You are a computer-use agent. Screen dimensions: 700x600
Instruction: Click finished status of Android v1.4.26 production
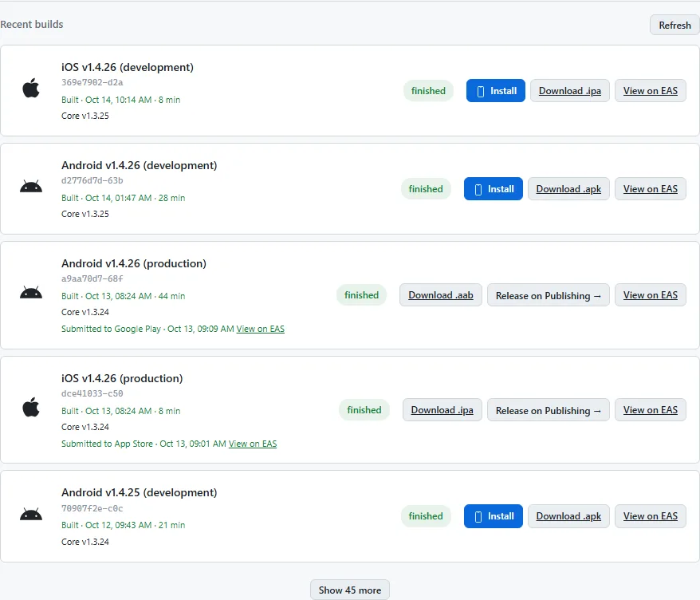click(361, 295)
